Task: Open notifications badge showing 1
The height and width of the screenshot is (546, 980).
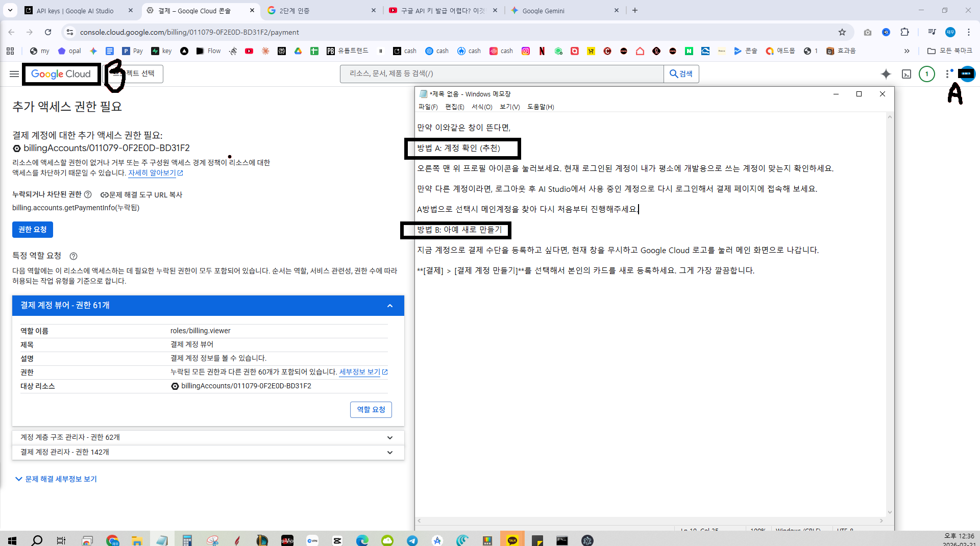Action: [x=927, y=74]
